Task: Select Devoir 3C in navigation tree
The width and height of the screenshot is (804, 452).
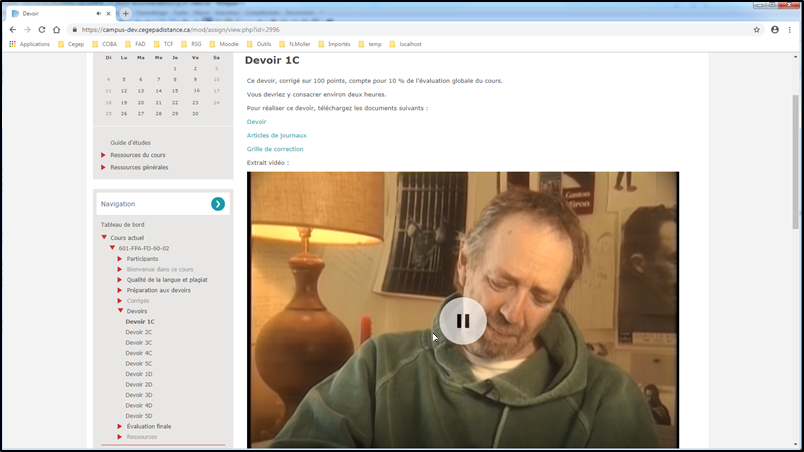Action: [139, 342]
